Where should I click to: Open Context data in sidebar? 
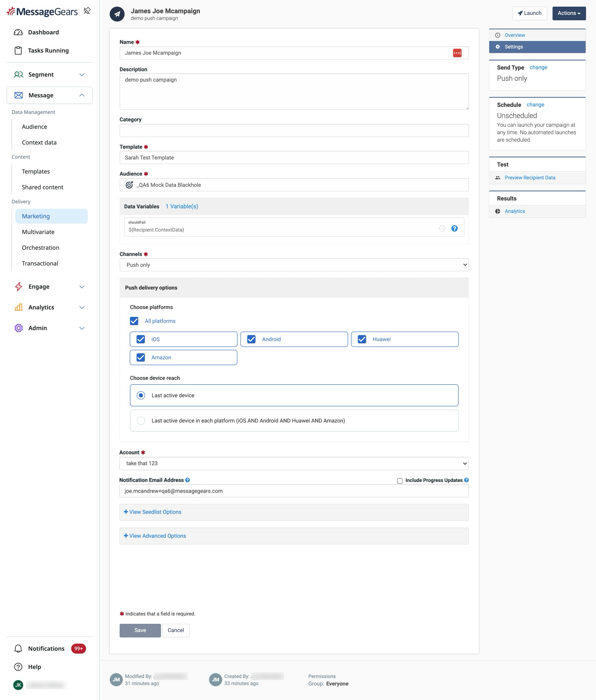coord(39,142)
